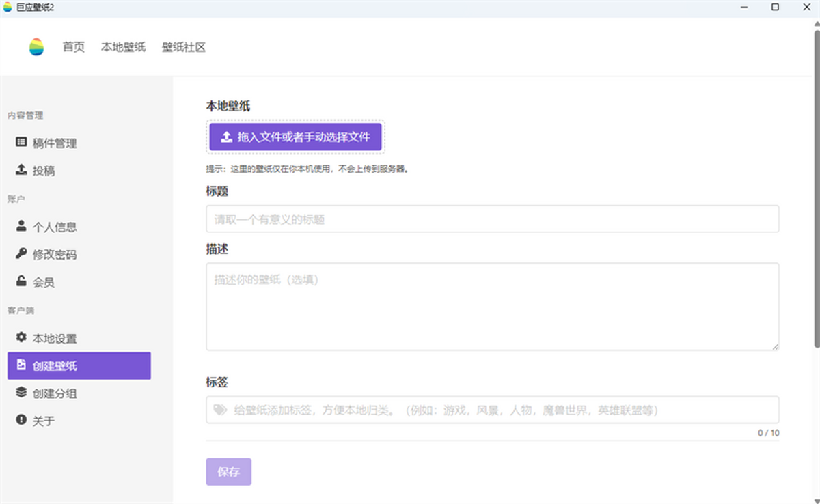Click the 账户 section heading
Screen dimensions: 820x504
(16, 199)
